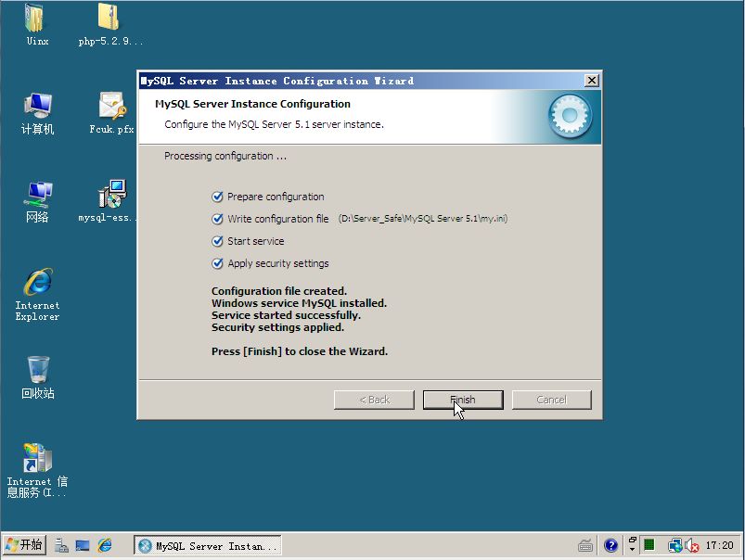Select the Fcuk.pfx certificate file icon

(x=111, y=113)
